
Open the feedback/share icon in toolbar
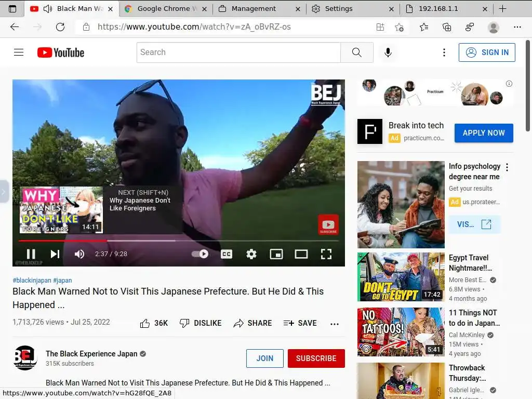[470, 27]
